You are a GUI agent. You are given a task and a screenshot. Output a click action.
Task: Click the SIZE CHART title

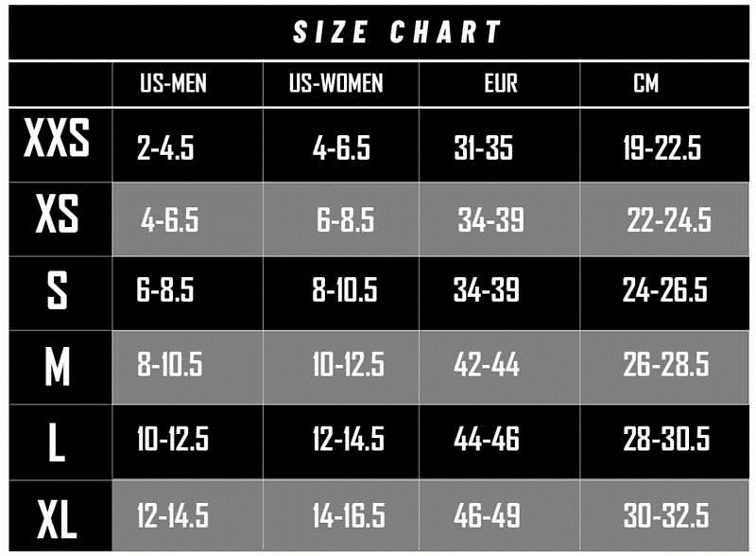[x=397, y=32]
